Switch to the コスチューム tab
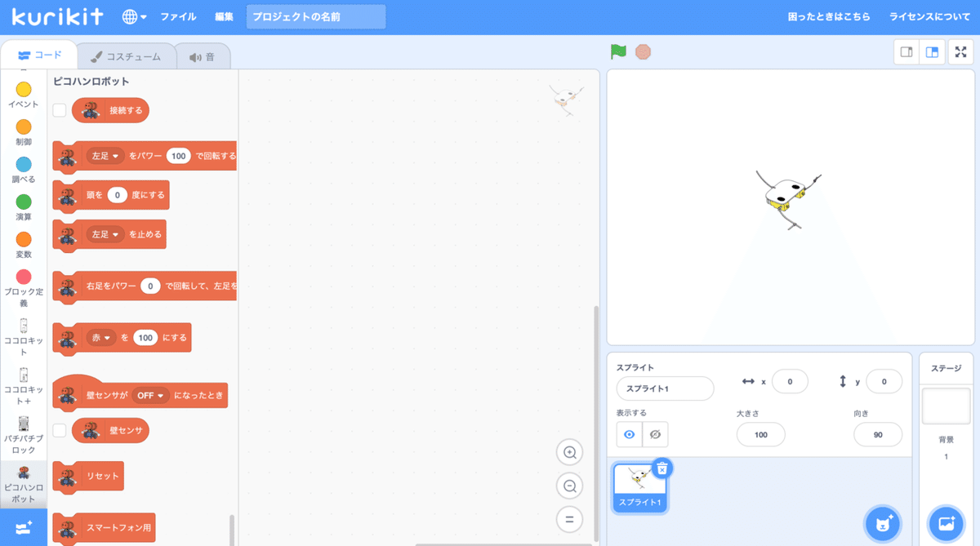The image size is (980, 546). pyautogui.click(x=127, y=55)
